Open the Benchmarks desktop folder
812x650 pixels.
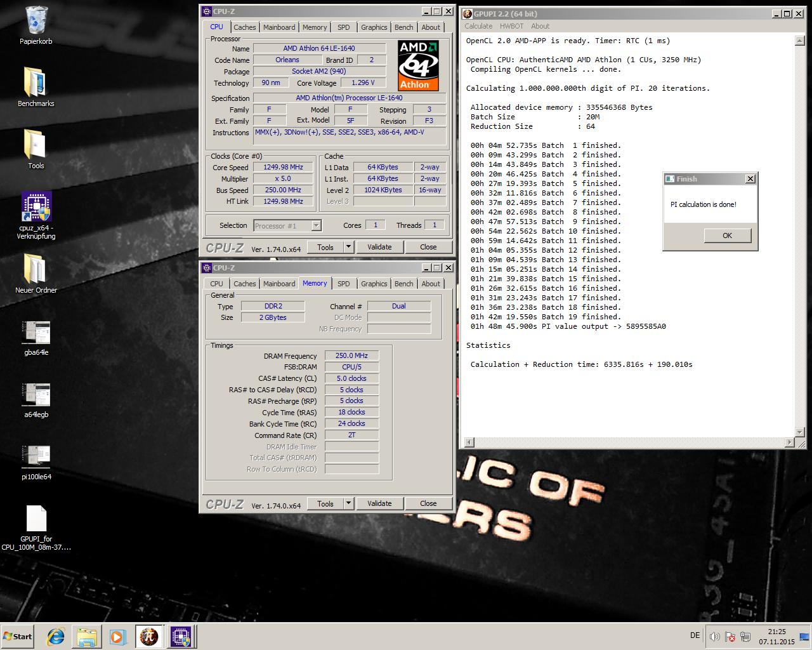click(36, 86)
